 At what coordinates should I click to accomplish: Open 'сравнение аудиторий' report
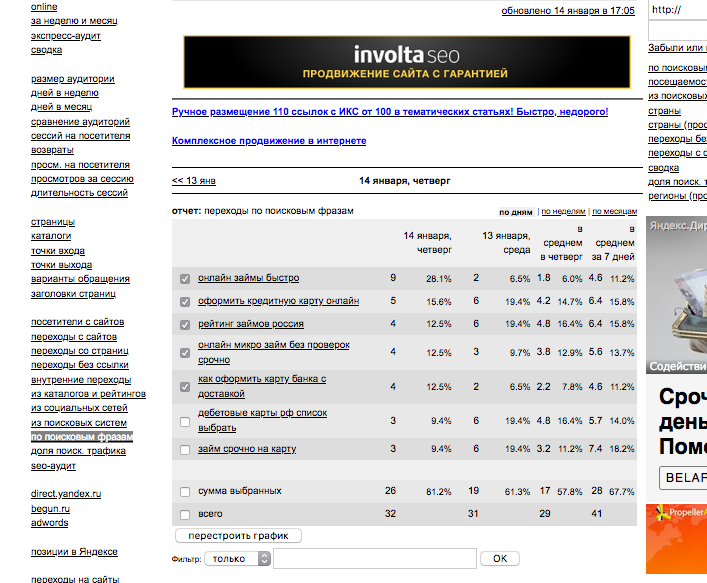[x=80, y=122]
